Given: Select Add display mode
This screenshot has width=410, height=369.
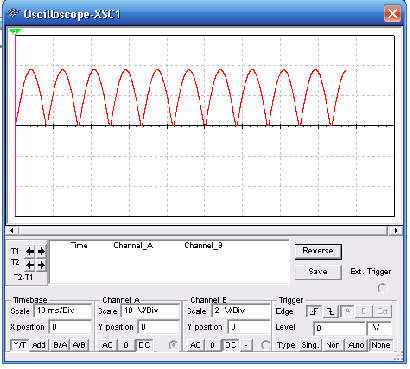Looking at the screenshot, I should (39, 345).
